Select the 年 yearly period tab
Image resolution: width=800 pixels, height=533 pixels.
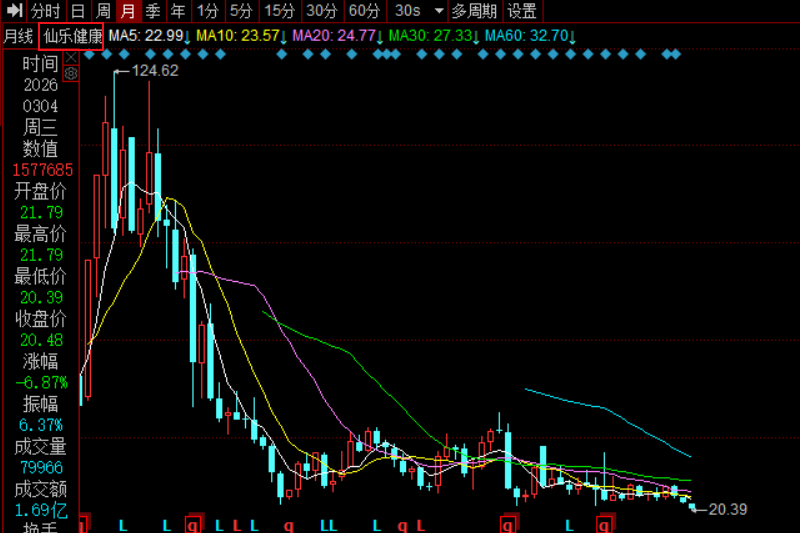(x=178, y=11)
